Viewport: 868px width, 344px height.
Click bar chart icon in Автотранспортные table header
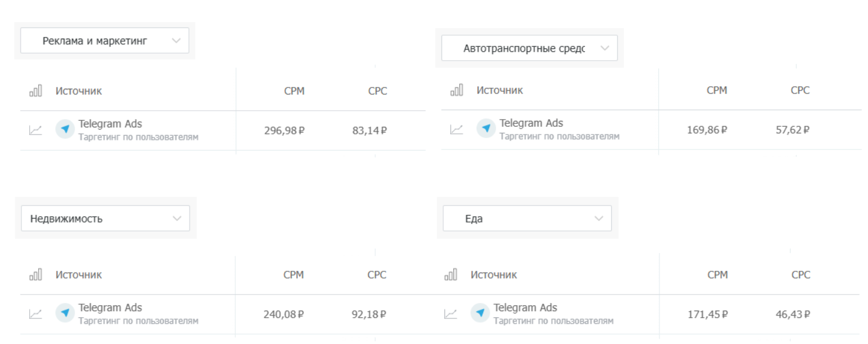[457, 90]
